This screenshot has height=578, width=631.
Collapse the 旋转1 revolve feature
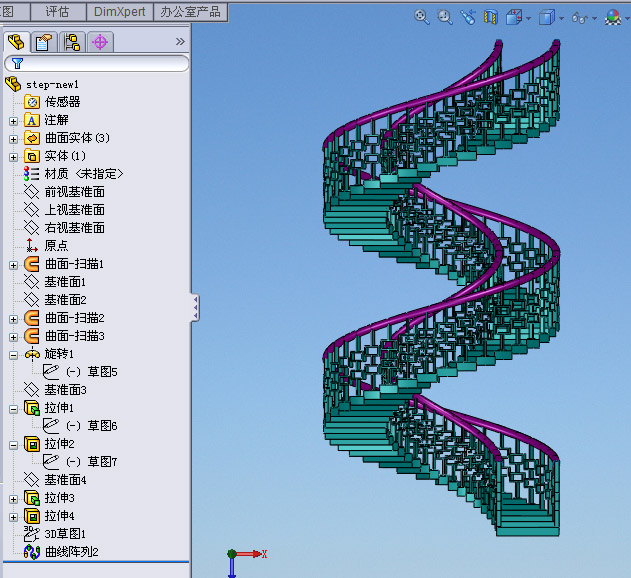click(13, 355)
